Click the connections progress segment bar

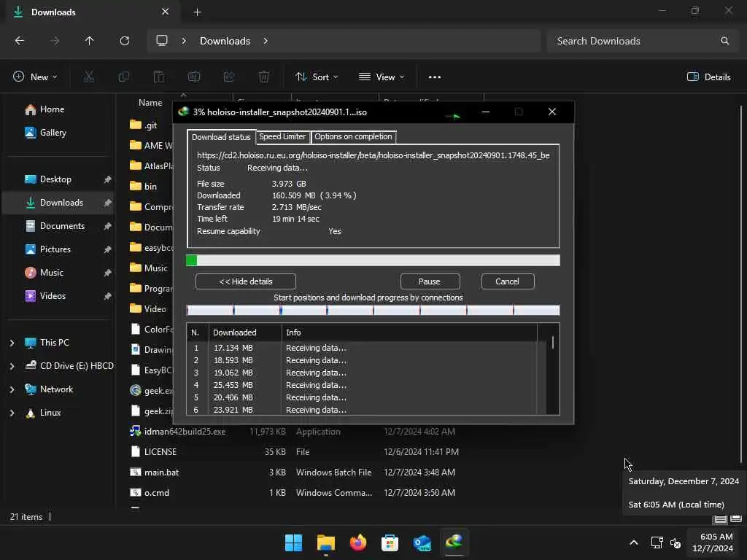pos(373,311)
